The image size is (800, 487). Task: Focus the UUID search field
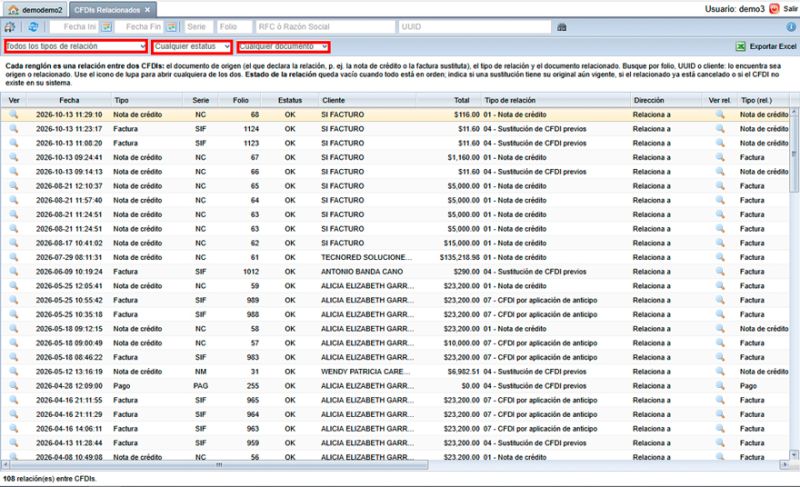click(x=474, y=27)
